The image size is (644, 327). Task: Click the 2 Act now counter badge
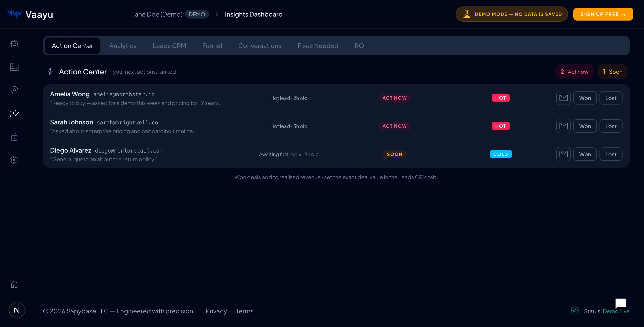click(574, 72)
